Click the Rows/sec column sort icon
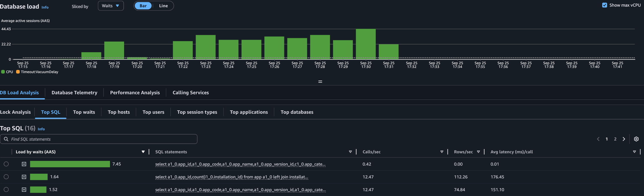The image size is (644, 196). (x=478, y=152)
